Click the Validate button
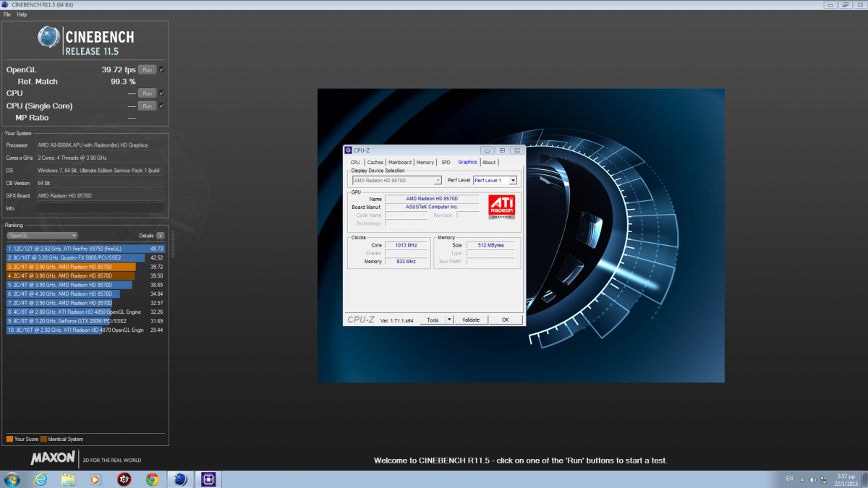 471,320
